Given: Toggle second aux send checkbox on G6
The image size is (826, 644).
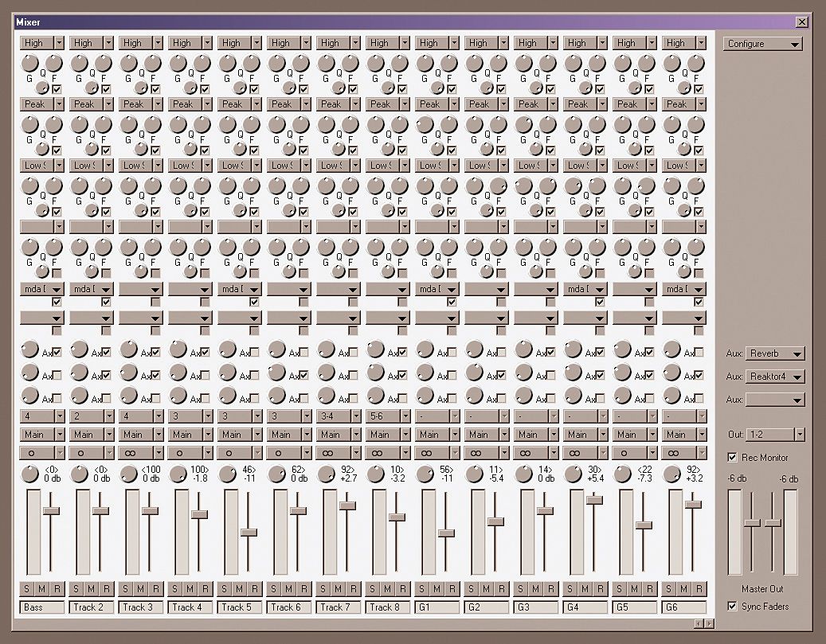Looking at the screenshot, I should point(699,375).
